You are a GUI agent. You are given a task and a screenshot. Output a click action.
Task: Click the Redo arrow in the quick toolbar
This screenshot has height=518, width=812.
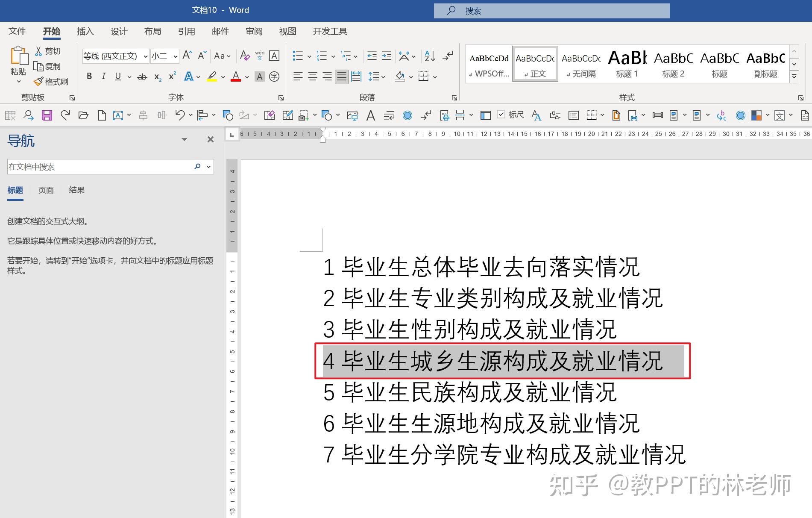point(65,115)
